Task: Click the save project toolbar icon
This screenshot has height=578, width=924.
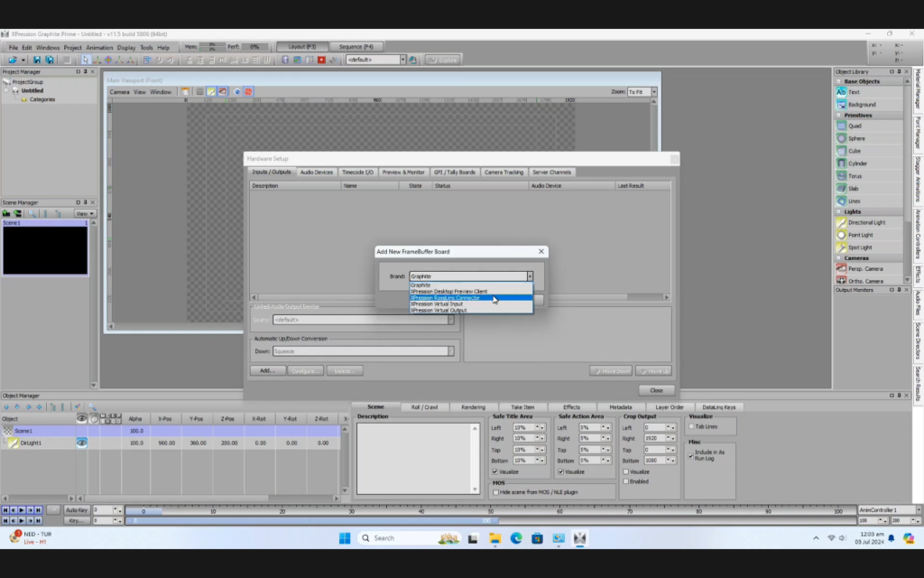Action: pyautogui.click(x=36, y=60)
